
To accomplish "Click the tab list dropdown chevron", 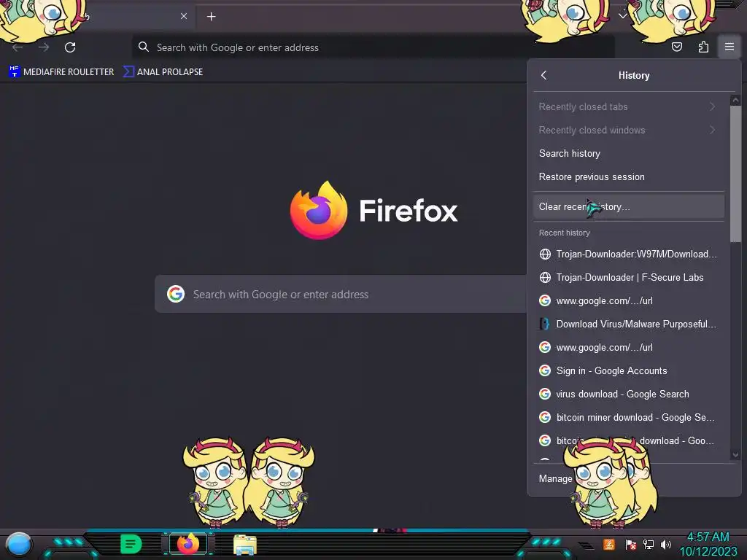I will [622, 16].
